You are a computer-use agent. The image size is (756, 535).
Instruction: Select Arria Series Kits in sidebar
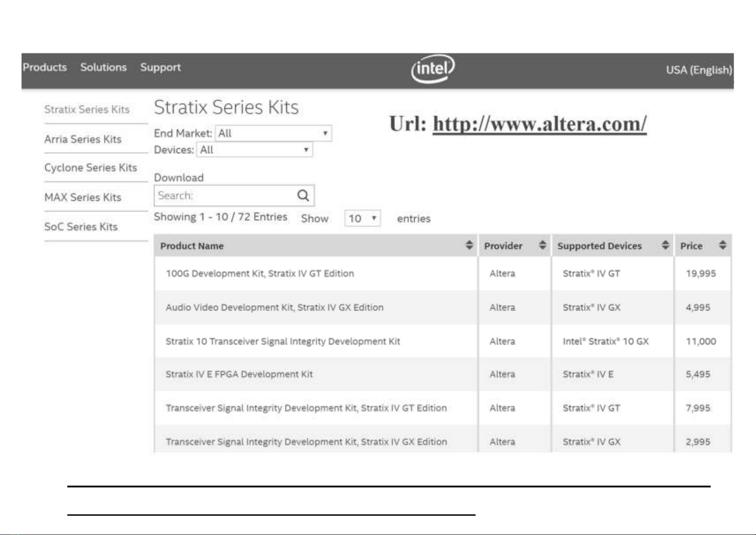(83, 139)
